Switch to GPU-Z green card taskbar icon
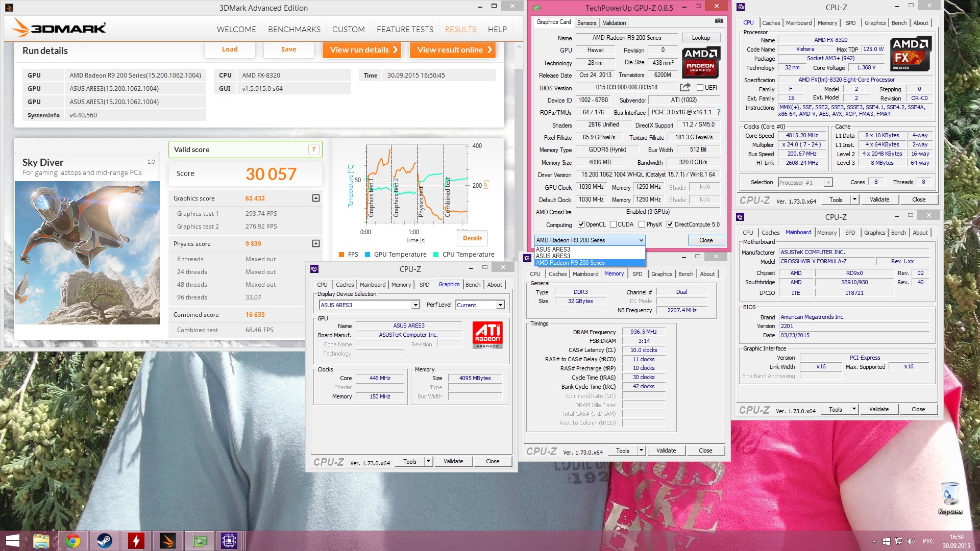 tap(200, 541)
